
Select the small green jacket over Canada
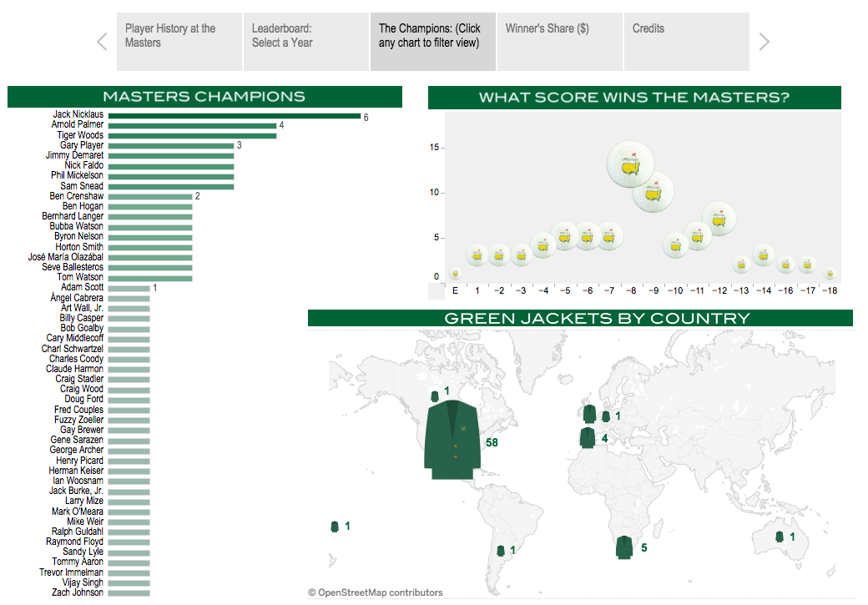pyautogui.click(x=435, y=396)
